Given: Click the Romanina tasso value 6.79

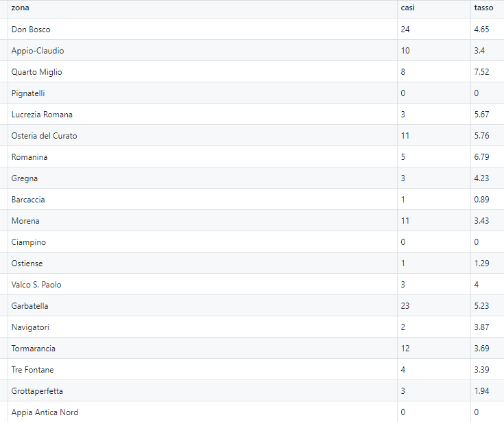Looking at the screenshot, I should click(x=481, y=157).
